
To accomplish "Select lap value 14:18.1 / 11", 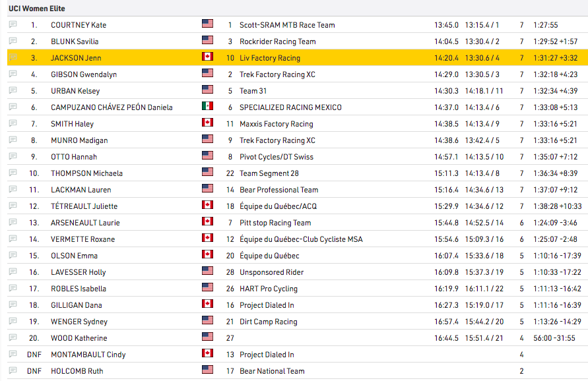I will 484,91.
